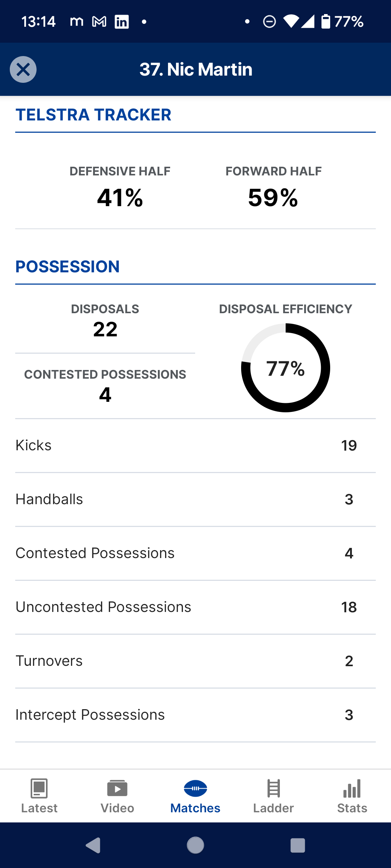Tap the disposal efficiency 77% ring

click(286, 368)
